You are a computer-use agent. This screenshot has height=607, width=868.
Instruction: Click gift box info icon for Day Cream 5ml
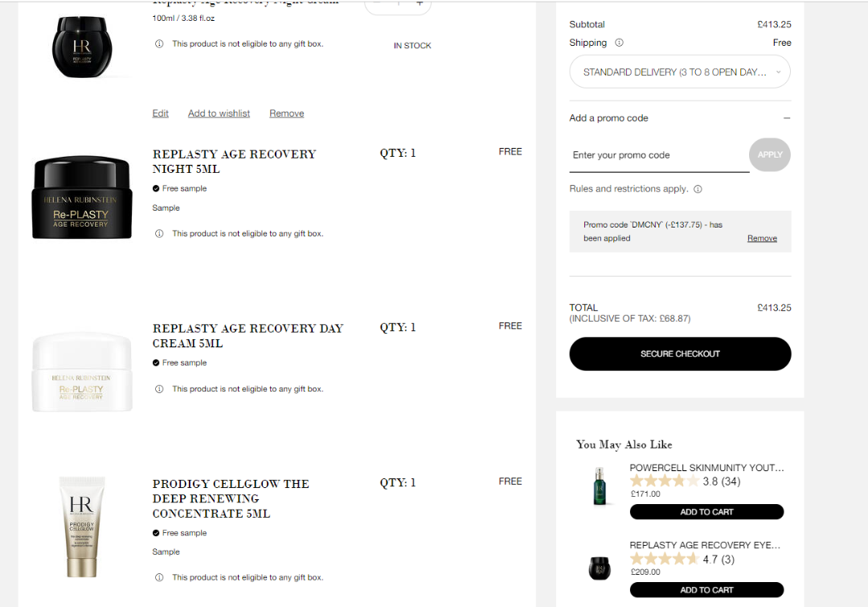tap(159, 389)
